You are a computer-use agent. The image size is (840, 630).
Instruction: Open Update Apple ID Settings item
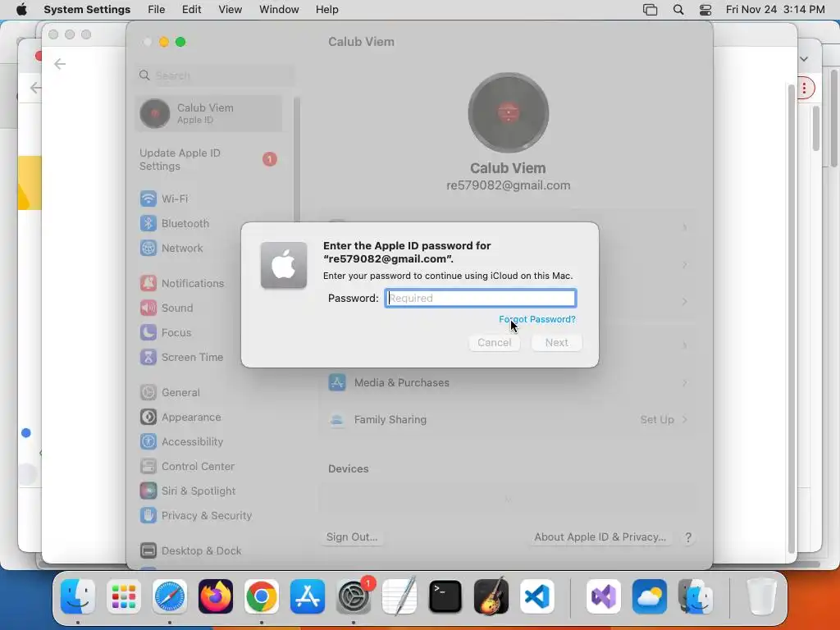click(x=209, y=160)
